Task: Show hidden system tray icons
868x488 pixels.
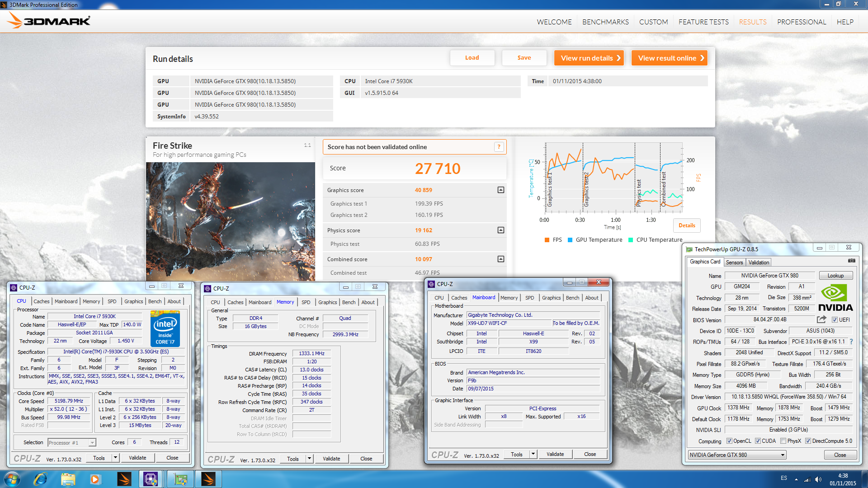Action: (x=796, y=479)
